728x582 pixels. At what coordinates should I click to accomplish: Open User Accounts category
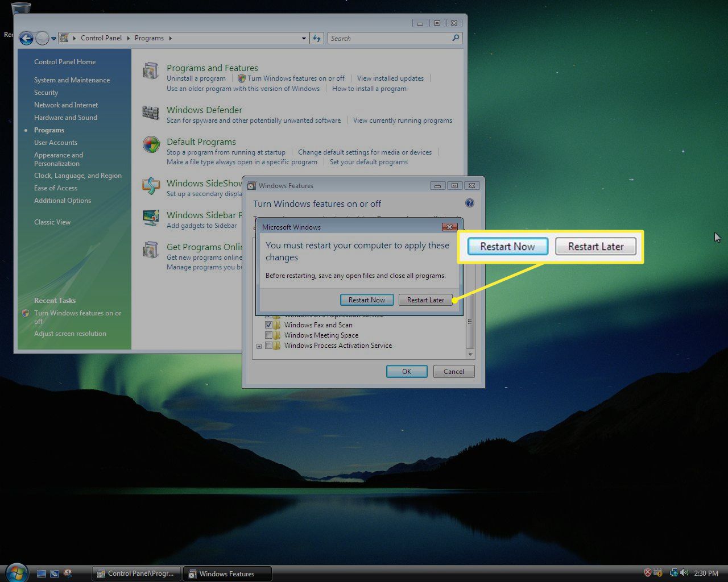point(56,143)
